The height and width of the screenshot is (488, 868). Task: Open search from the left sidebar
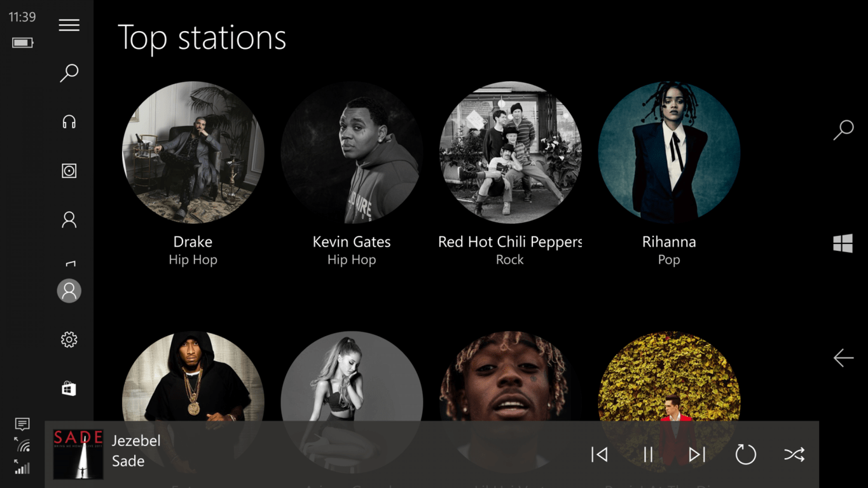pyautogui.click(x=69, y=73)
